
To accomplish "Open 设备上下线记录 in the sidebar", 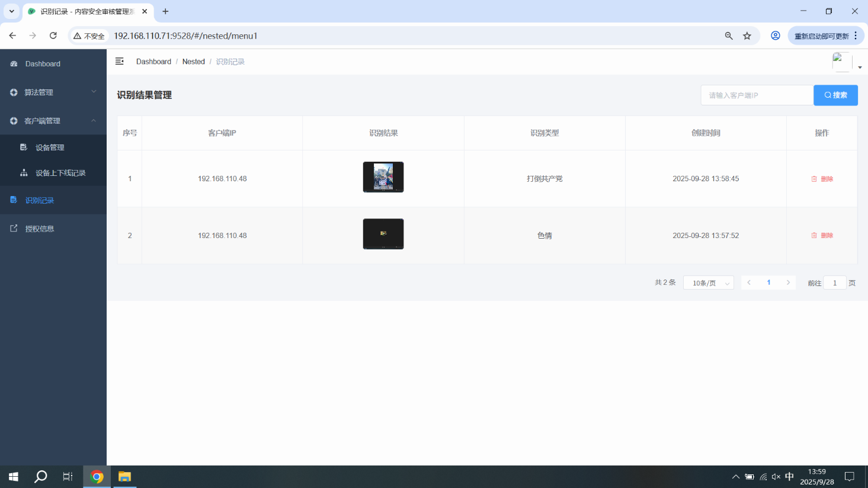I will pyautogui.click(x=60, y=173).
